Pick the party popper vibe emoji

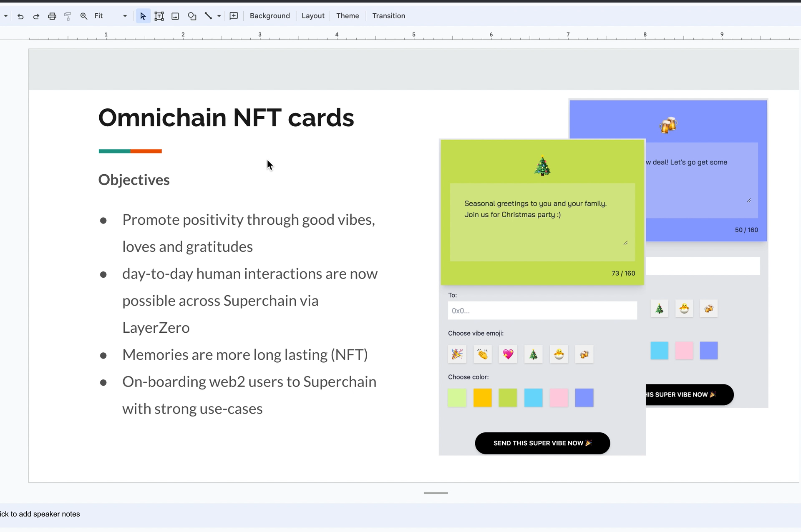point(457,354)
